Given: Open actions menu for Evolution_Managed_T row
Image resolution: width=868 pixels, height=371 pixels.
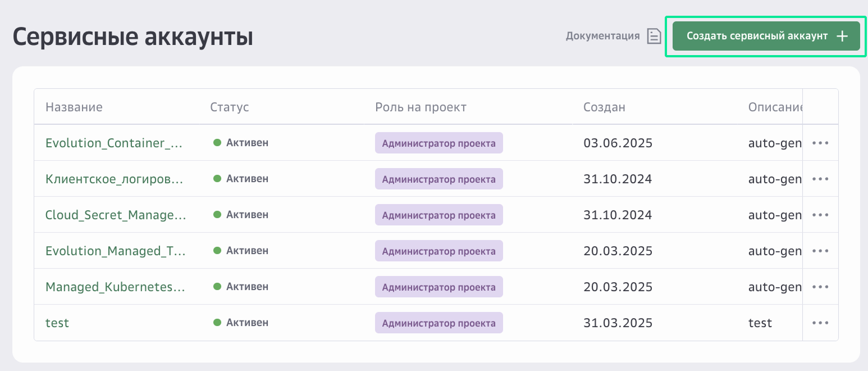Looking at the screenshot, I should 820,251.
